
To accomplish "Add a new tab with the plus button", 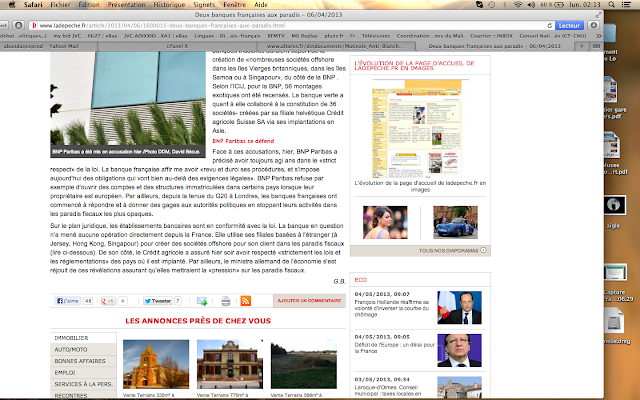I will pyautogui.click(x=582, y=46).
